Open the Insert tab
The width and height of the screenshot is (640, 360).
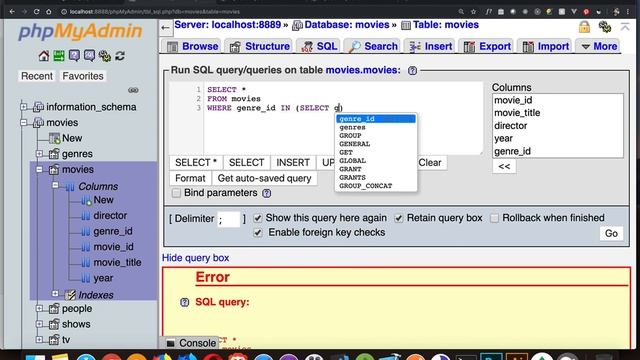point(430,47)
